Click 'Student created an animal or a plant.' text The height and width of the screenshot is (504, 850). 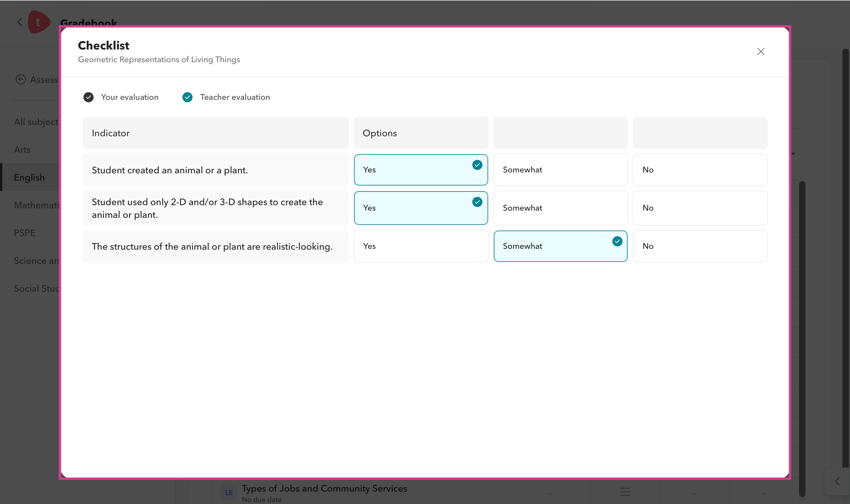coord(170,170)
